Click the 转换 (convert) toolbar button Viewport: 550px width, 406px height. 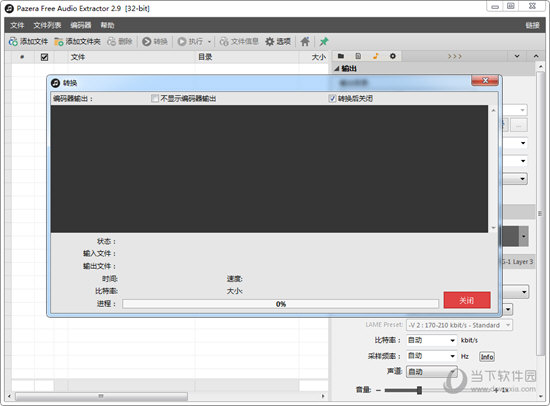[x=155, y=41]
